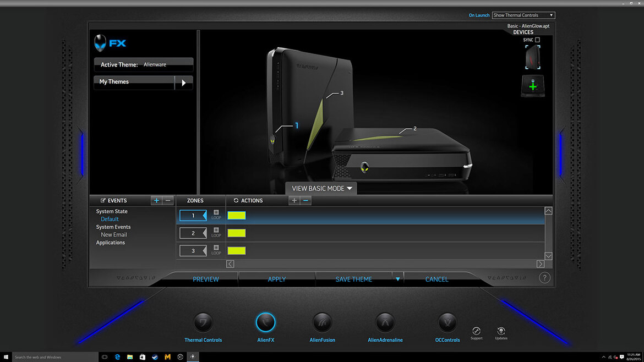Select the Alienware desktop device thumbnail
Screen dimensions: 644x362
(x=533, y=57)
